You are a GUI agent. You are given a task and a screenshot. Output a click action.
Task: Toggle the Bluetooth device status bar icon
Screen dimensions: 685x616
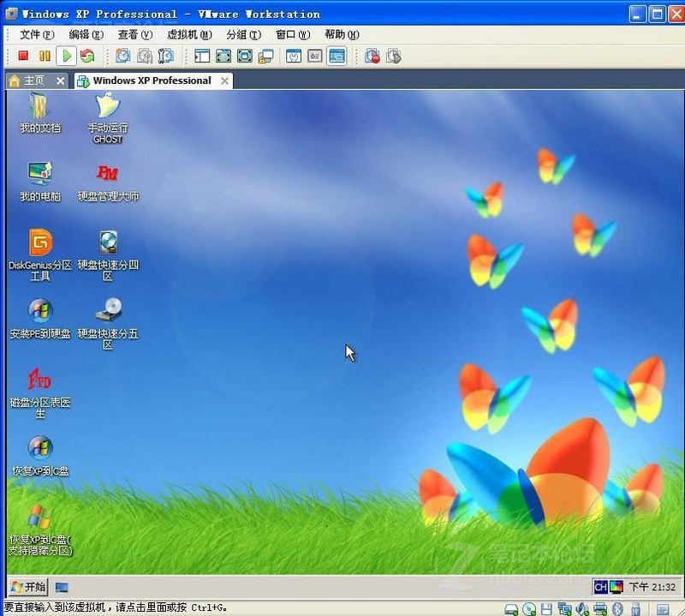619,608
